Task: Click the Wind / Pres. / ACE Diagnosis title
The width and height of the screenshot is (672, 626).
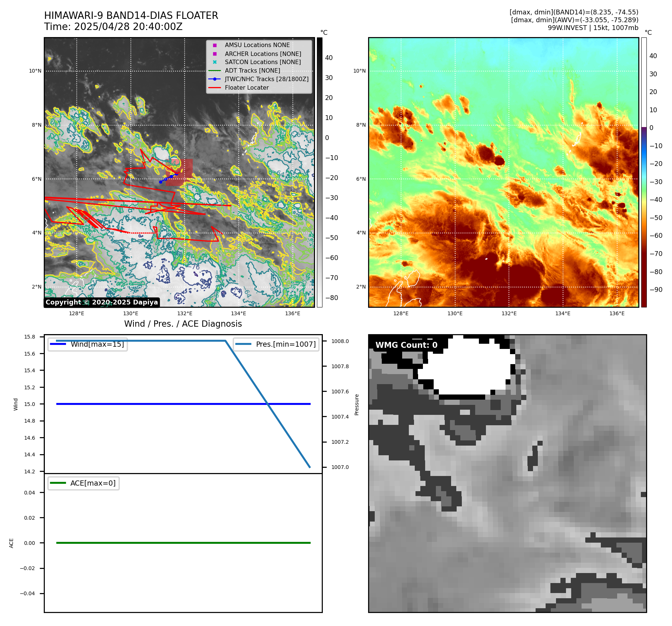Action: pyautogui.click(x=183, y=324)
